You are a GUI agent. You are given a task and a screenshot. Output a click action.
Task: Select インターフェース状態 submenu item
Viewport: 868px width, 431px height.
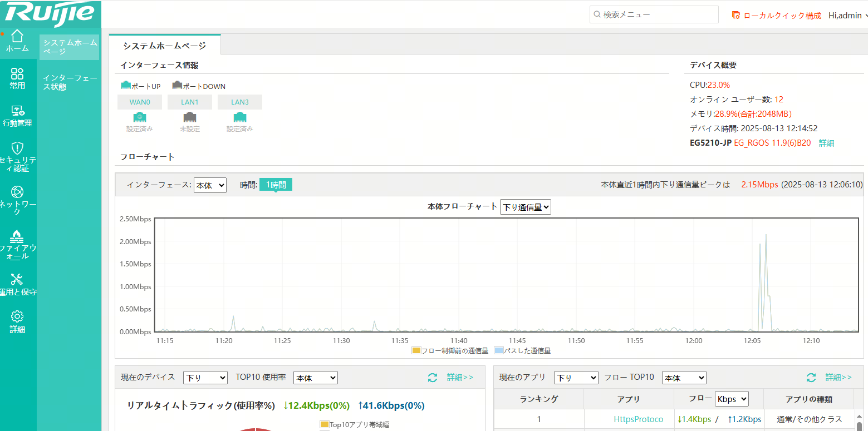point(70,82)
